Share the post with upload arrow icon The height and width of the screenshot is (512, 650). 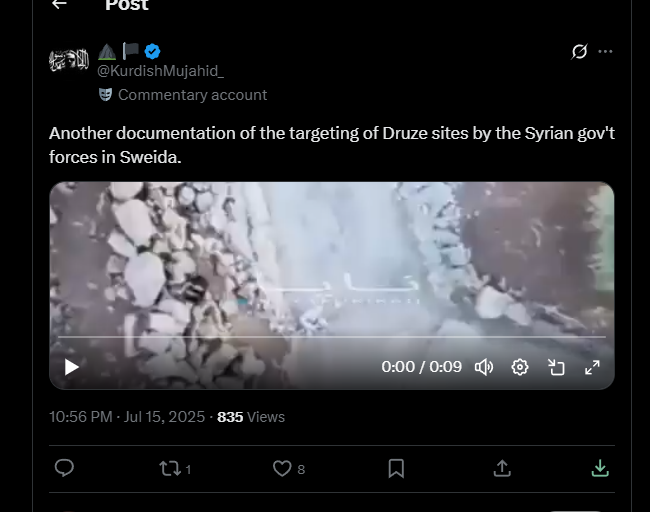point(502,468)
